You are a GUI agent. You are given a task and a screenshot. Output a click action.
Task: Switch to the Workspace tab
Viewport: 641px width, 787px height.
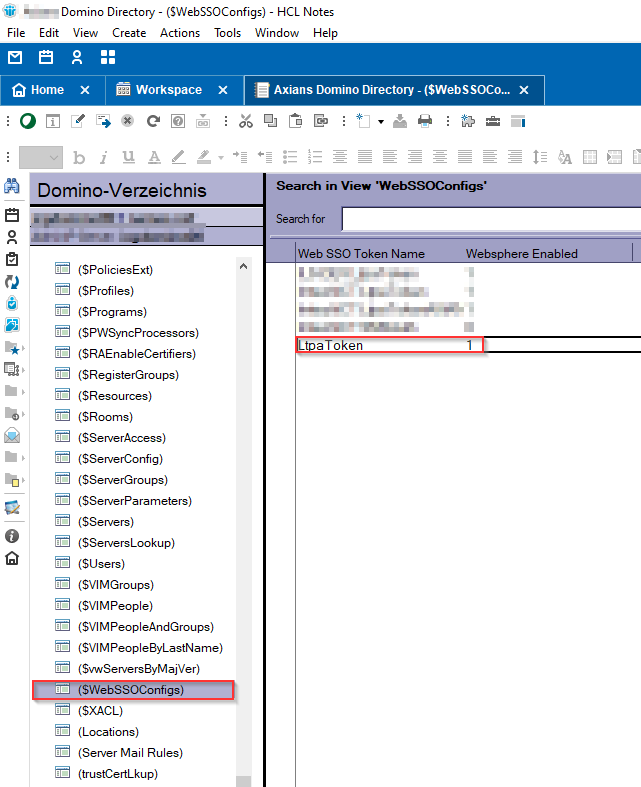(x=168, y=90)
